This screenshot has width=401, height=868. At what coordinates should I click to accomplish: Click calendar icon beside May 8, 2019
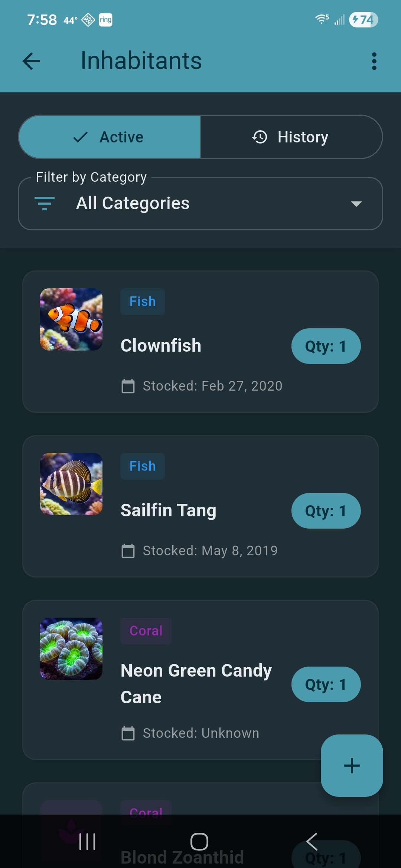tap(128, 551)
